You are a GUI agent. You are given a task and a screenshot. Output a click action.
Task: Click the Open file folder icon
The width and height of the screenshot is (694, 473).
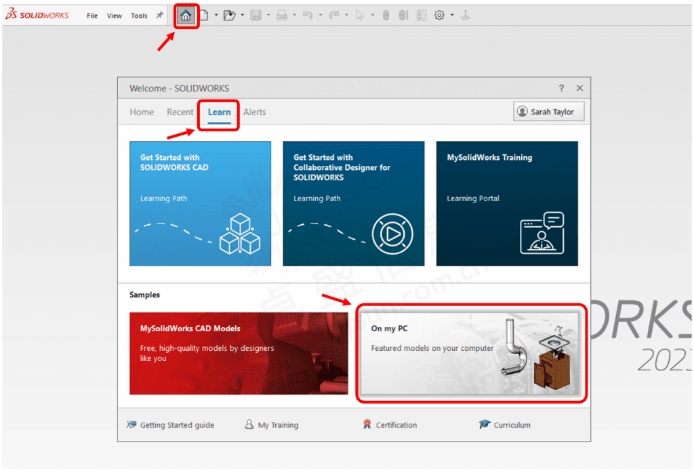pos(229,15)
